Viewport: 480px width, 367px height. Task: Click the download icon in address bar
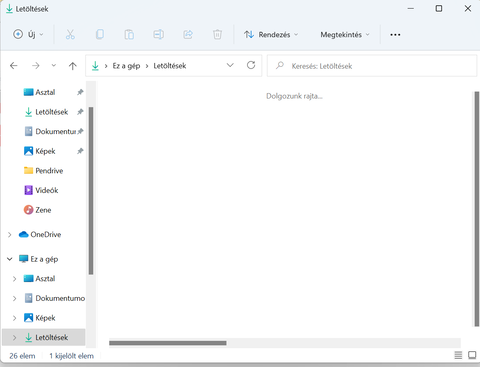point(95,66)
